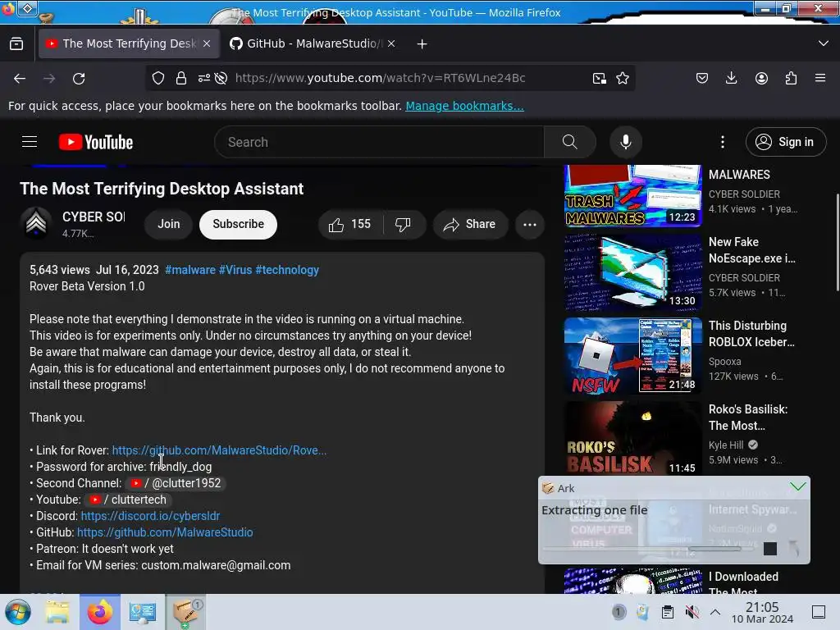Click the Join button
This screenshot has width=840, height=630.
pyautogui.click(x=169, y=224)
